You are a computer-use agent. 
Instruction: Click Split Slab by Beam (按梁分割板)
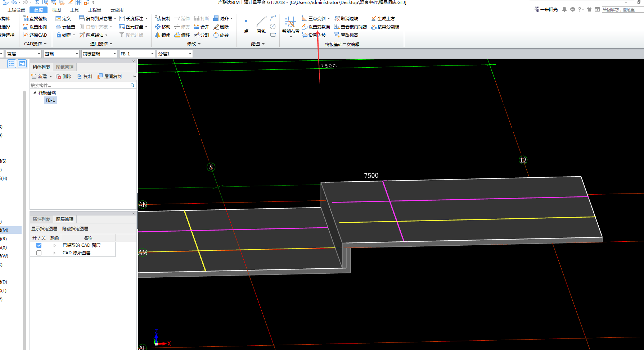[385, 27]
